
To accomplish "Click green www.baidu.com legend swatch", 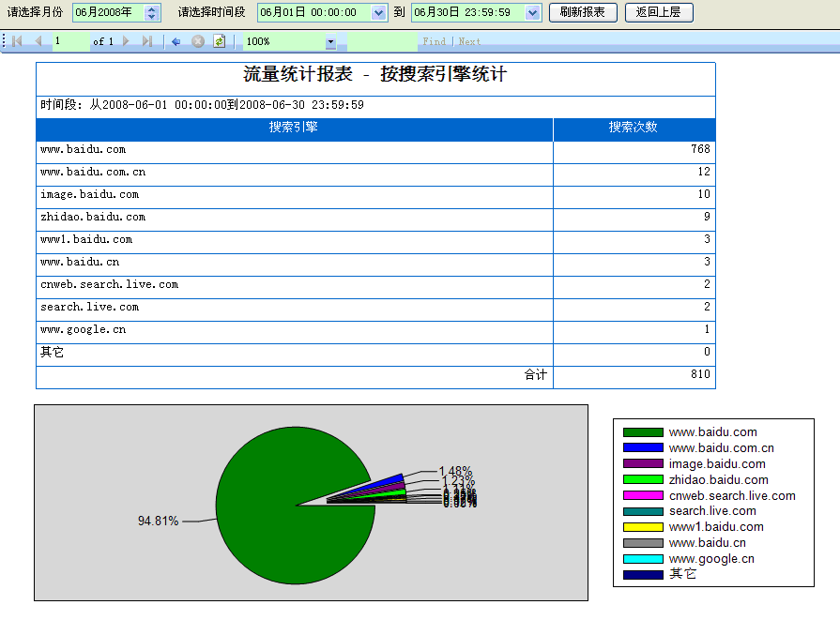I will click(x=643, y=432).
